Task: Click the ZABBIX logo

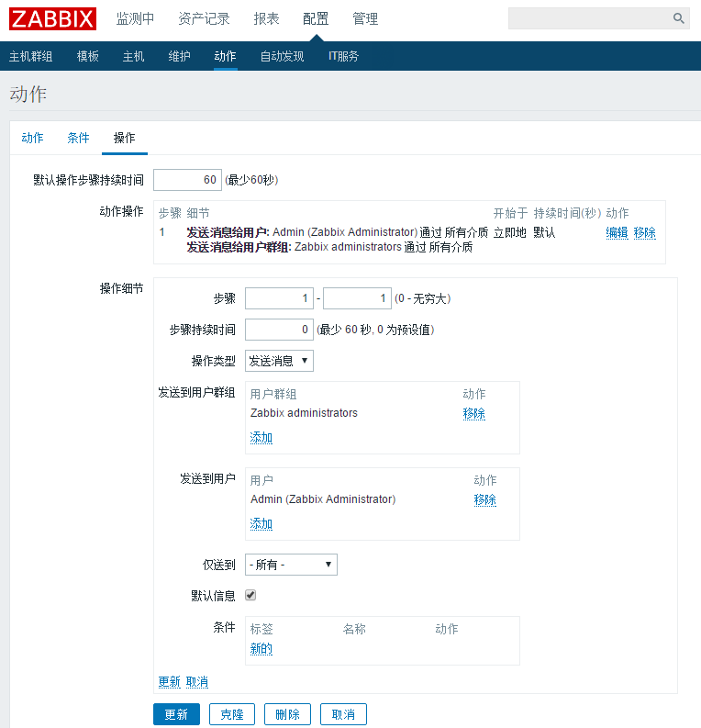Action: pos(52,19)
